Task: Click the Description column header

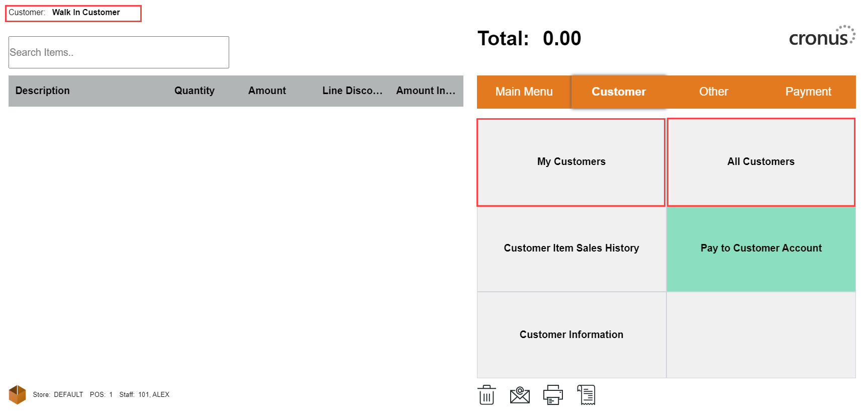Action: (43, 91)
